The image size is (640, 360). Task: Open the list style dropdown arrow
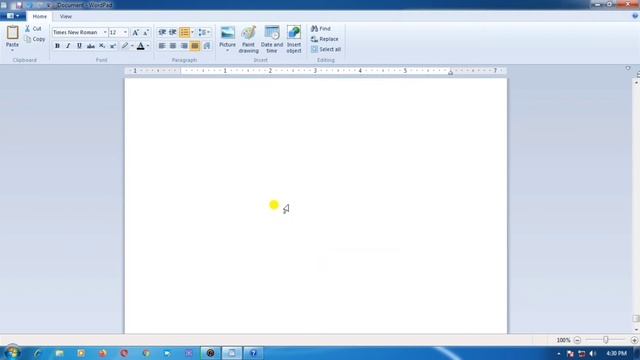[x=193, y=32]
